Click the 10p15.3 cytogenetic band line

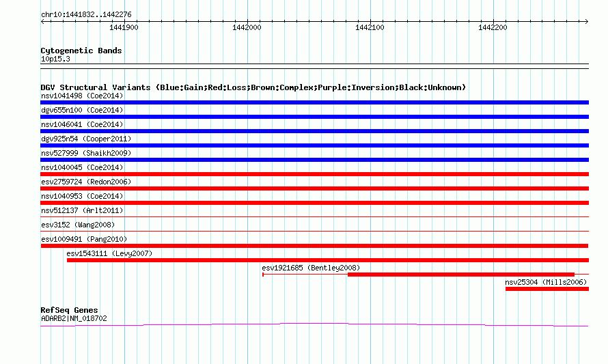tap(314, 66)
